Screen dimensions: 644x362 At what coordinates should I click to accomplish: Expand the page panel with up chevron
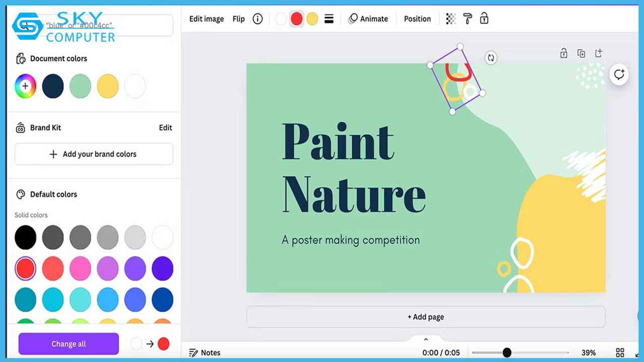[426, 340]
